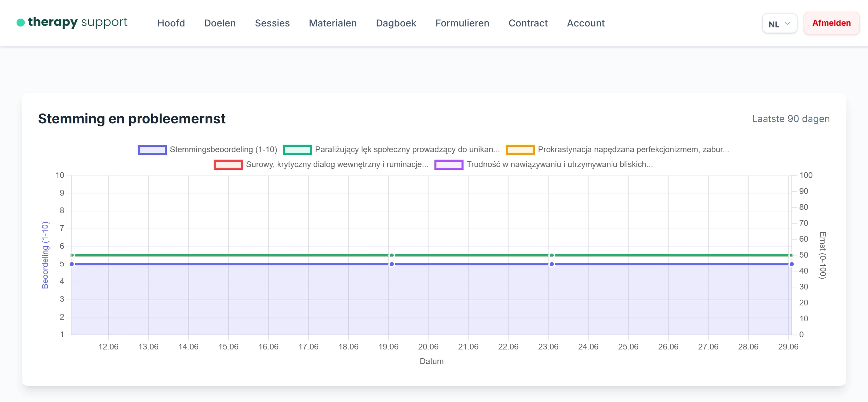Click the Prokrastynacja napędzana perfekcjonizmem legend label
The image size is (868, 402).
[633, 149]
